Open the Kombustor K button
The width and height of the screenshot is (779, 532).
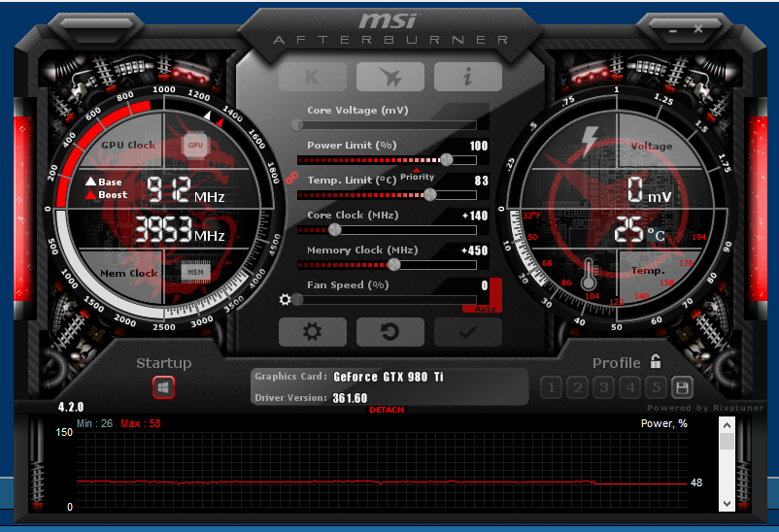tap(313, 77)
